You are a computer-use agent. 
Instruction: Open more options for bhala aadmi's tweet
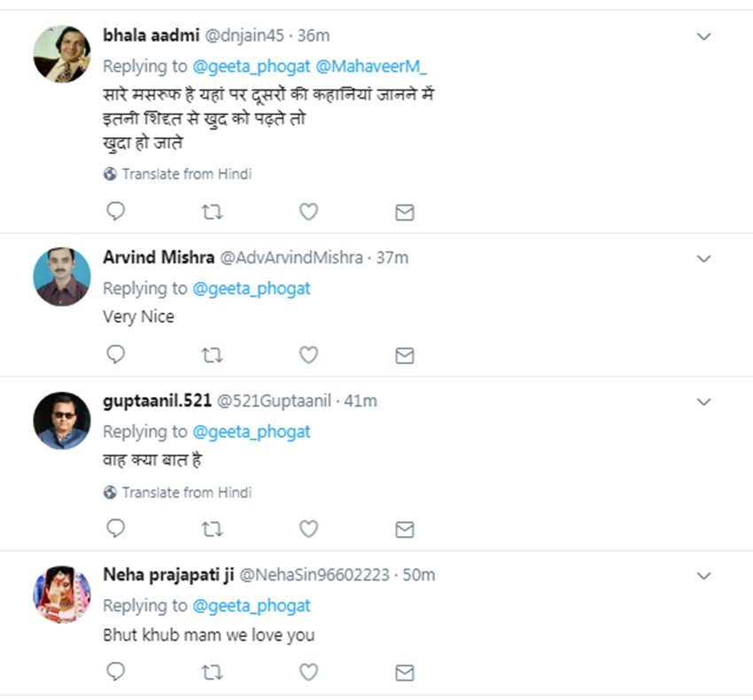point(703,36)
